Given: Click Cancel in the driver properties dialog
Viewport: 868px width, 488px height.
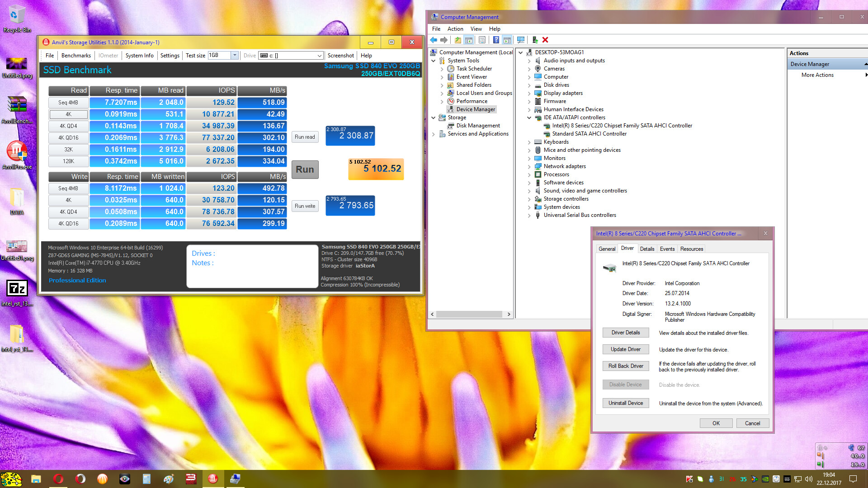Looking at the screenshot, I should 752,423.
